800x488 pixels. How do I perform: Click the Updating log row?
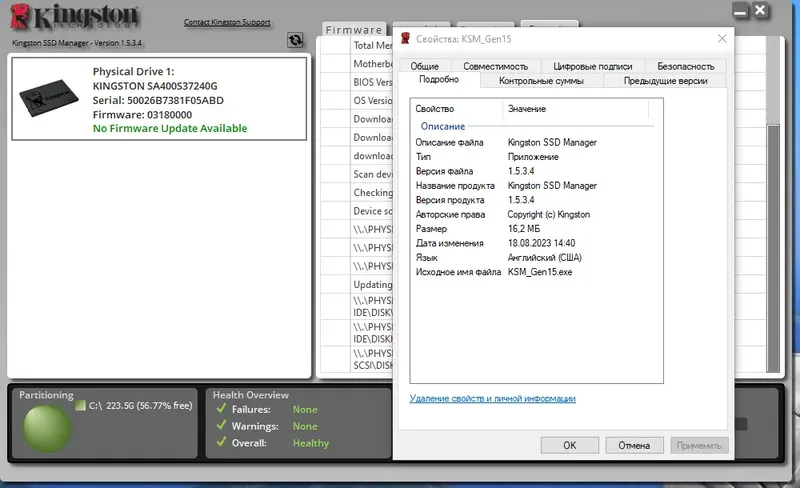pyautogui.click(x=357, y=284)
